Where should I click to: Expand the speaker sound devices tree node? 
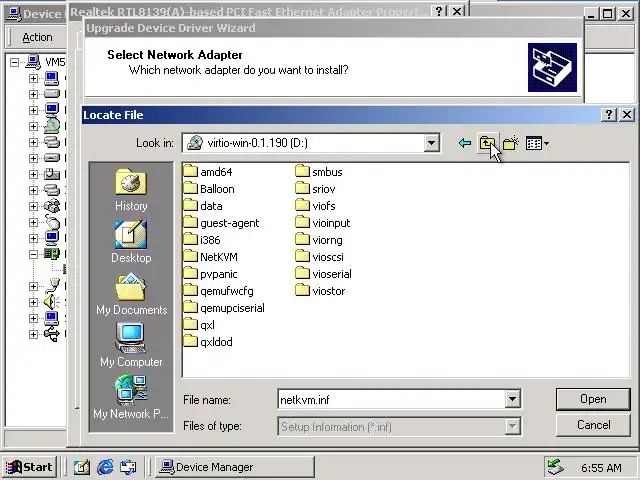click(x=33, y=302)
